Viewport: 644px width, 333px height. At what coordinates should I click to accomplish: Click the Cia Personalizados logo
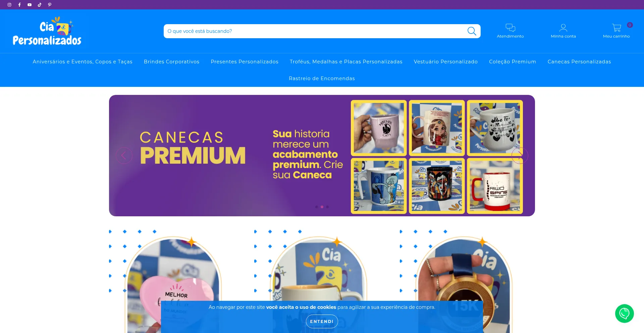point(47,31)
